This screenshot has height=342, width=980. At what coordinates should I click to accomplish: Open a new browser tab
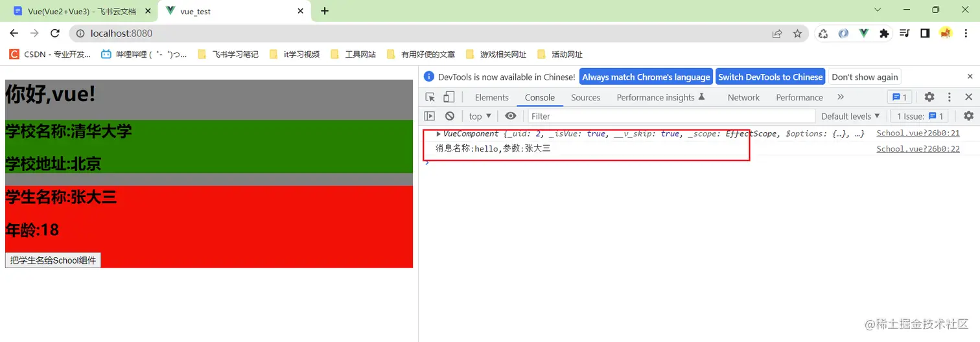(x=325, y=11)
